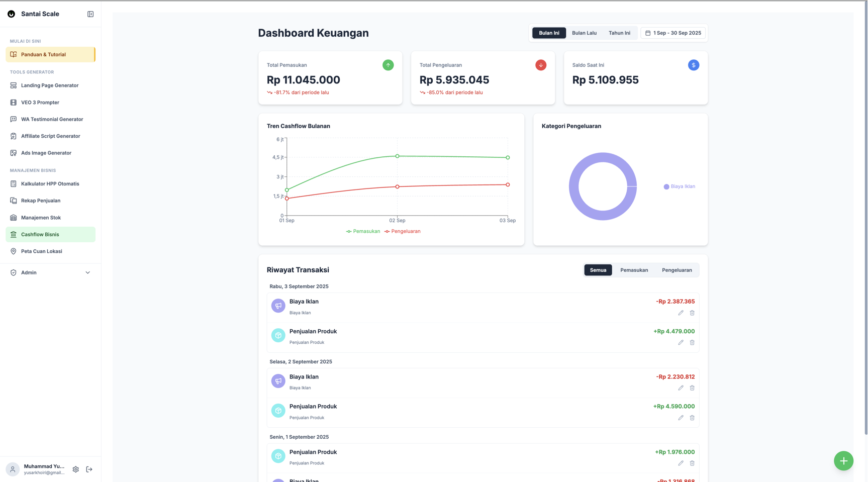Screen dimensions: 868x482
Task: Delete the Rp 2.230.812 Biaya Iklan transaction
Action: pyautogui.click(x=692, y=388)
